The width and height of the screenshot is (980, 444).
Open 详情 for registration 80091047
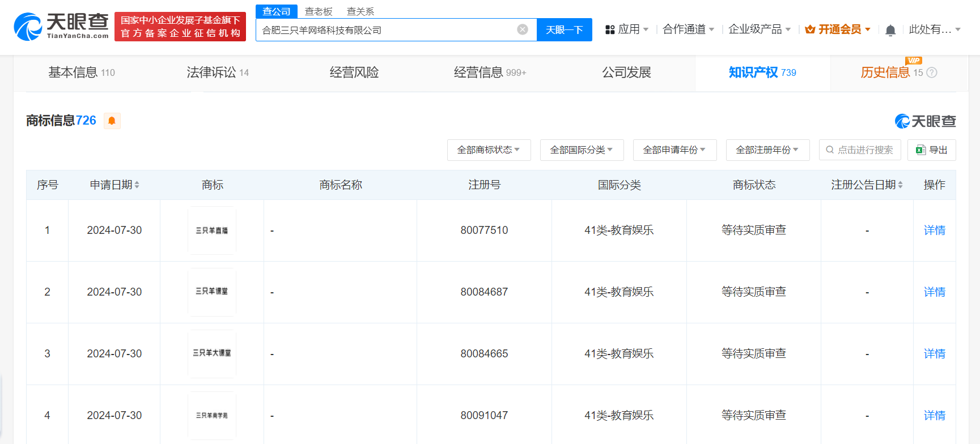935,416
